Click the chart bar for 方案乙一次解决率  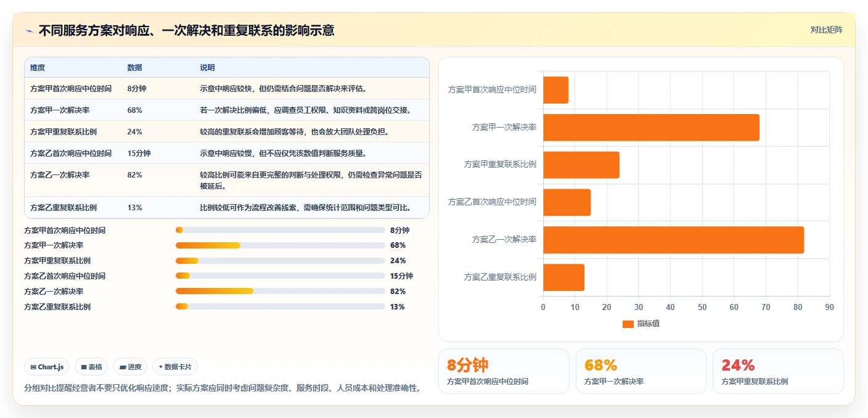pyautogui.click(x=673, y=240)
